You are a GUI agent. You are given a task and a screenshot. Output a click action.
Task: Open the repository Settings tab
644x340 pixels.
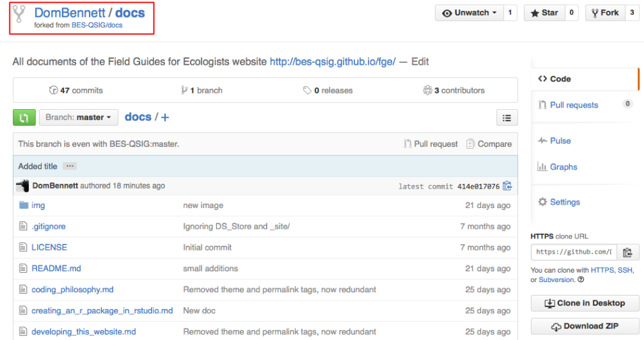point(565,202)
